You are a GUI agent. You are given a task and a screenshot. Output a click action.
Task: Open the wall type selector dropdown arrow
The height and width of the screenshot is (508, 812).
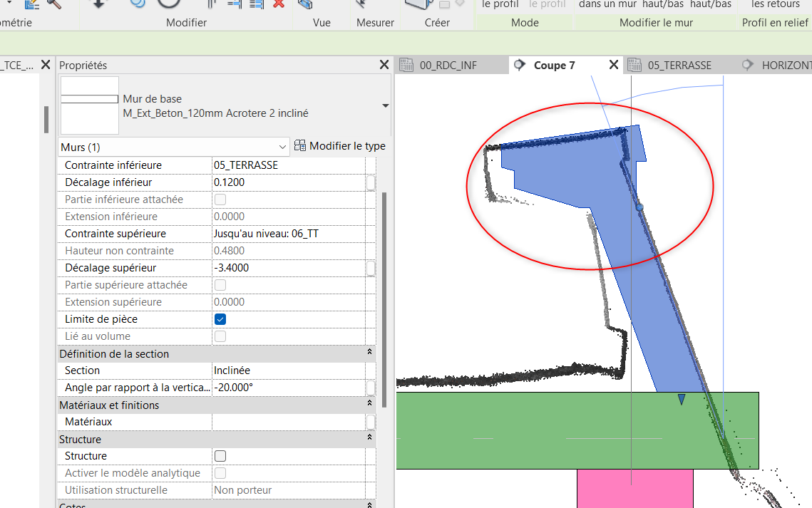[x=386, y=106]
